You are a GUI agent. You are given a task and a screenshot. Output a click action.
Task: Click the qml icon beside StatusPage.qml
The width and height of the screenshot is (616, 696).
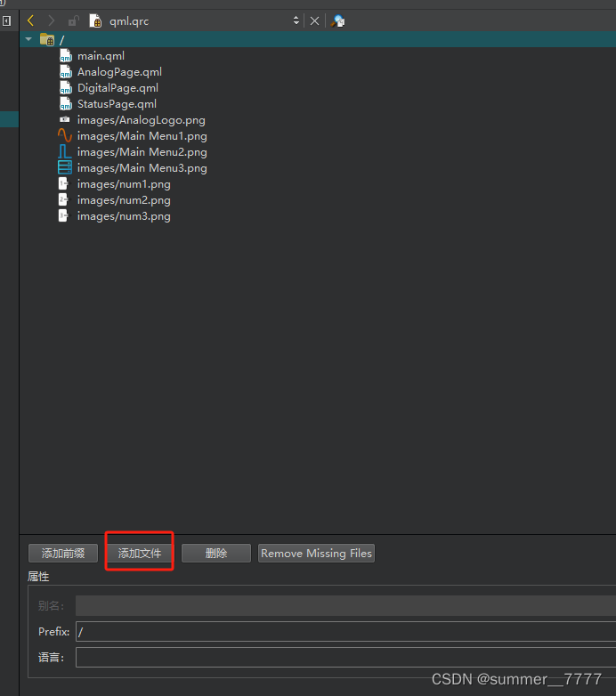pyautogui.click(x=65, y=104)
